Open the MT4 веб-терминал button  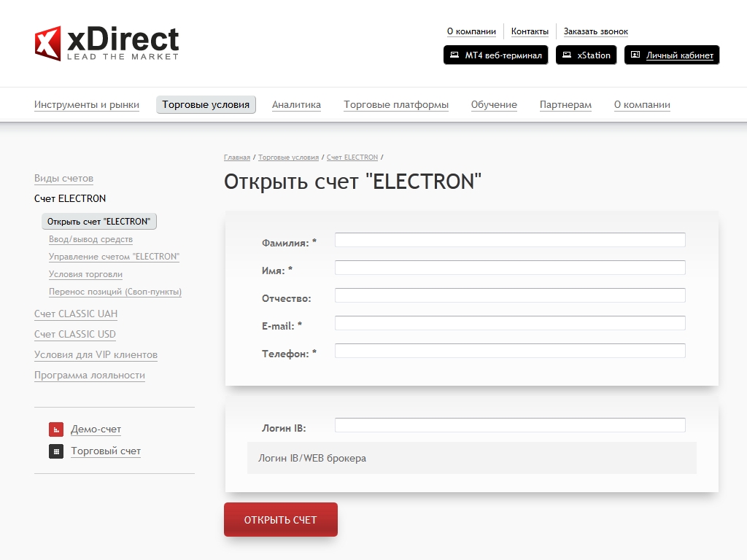tap(495, 55)
